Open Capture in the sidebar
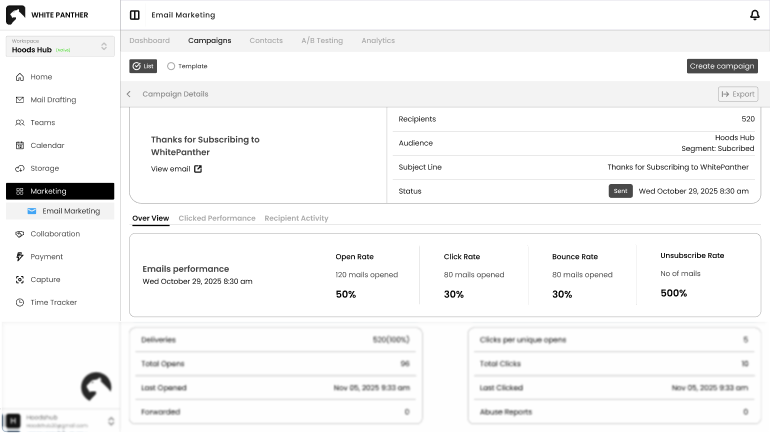Viewport: 770px width, 433px height. (x=45, y=280)
